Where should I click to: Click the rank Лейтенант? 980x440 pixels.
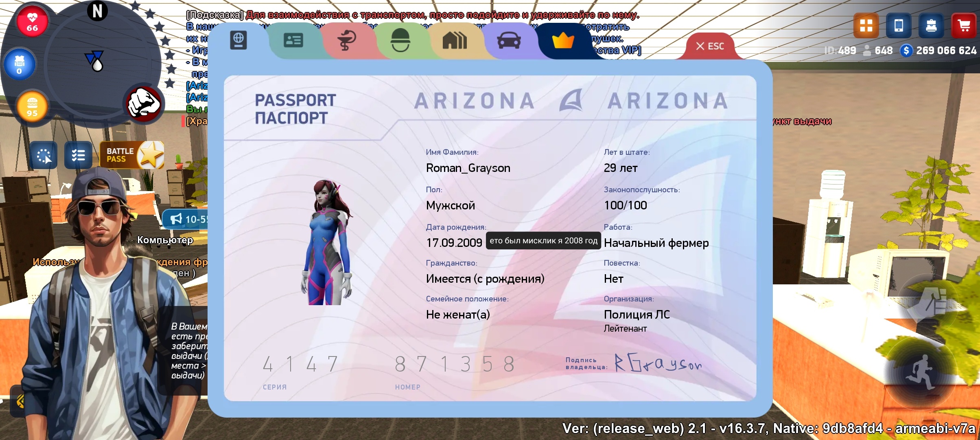click(625, 328)
